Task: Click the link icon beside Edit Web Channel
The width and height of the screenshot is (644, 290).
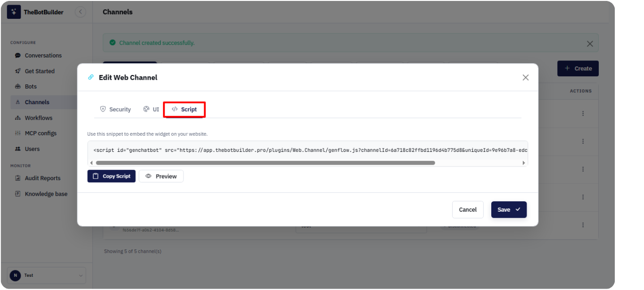Action: pyautogui.click(x=91, y=77)
